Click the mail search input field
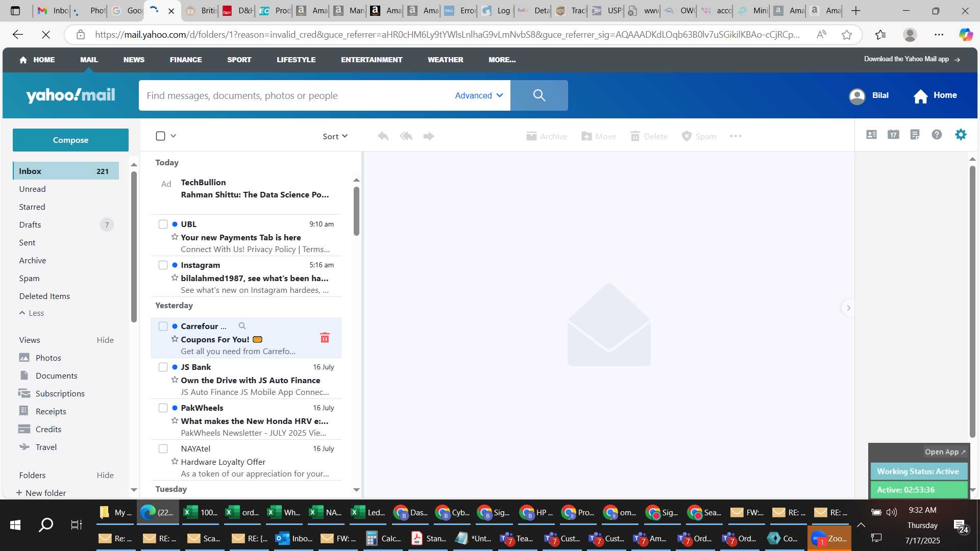Viewport: 980px width, 551px height. click(x=296, y=95)
